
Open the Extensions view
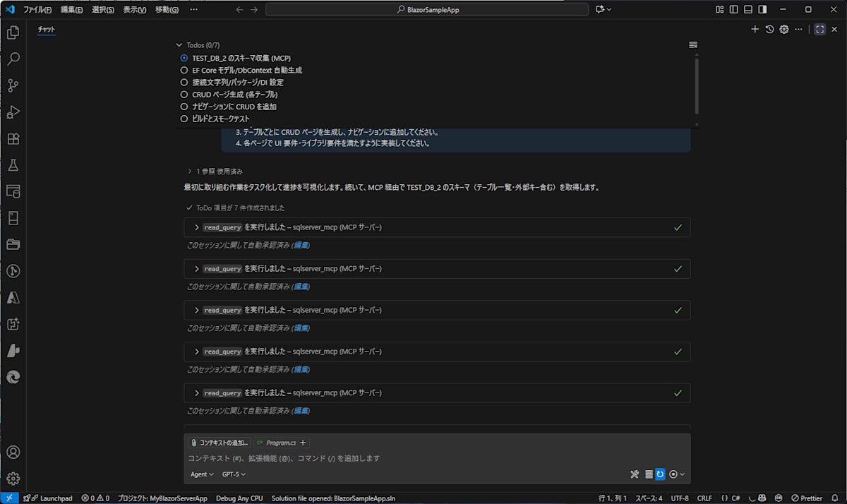[13, 138]
